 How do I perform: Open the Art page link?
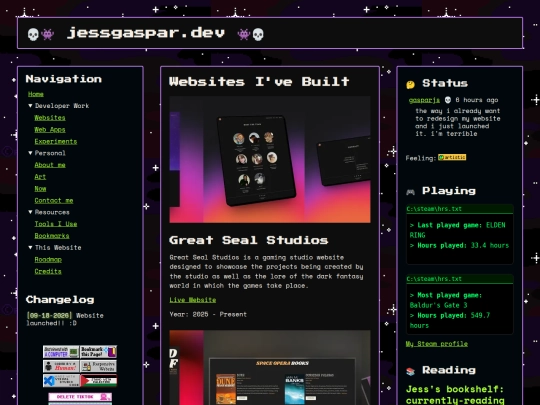click(x=40, y=177)
